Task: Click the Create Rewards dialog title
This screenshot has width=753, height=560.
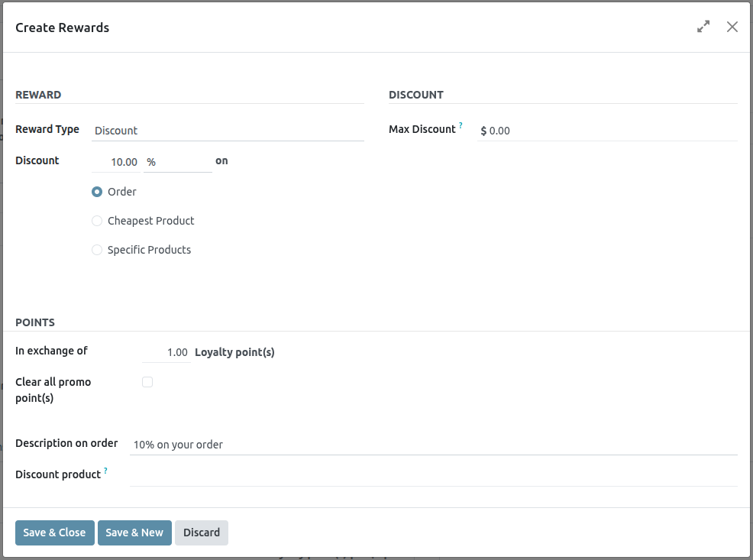Action: [x=63, y=28]
